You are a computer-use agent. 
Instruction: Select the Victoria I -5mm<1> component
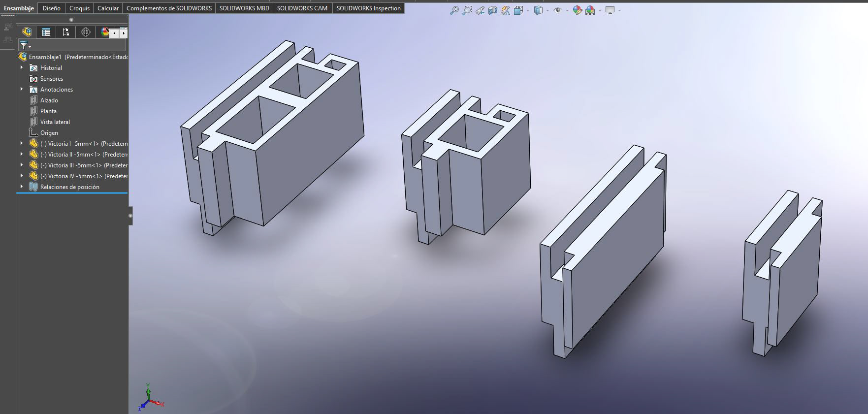point(84,144)
